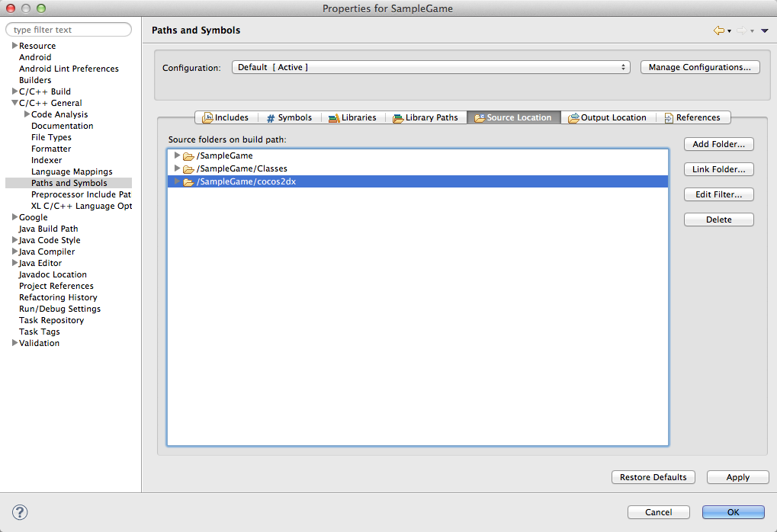The image size is (777, 532).
Task: Click the Includes tab icon
Action: click(207, 117)
